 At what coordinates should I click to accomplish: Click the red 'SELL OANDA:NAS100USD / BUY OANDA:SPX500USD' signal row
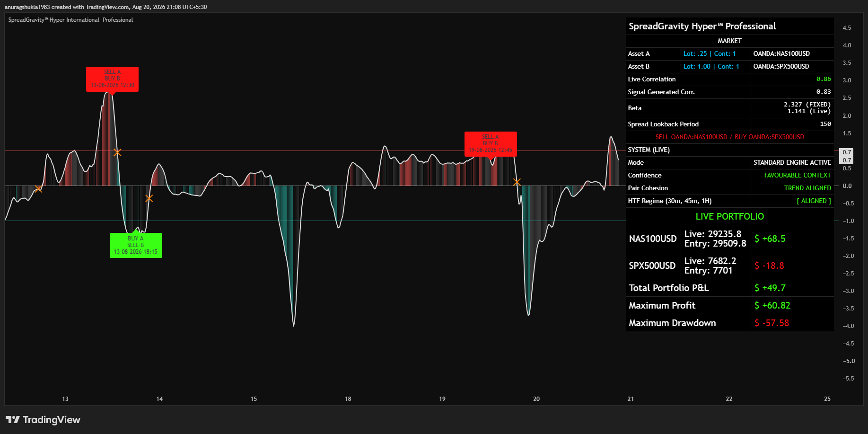729,137
